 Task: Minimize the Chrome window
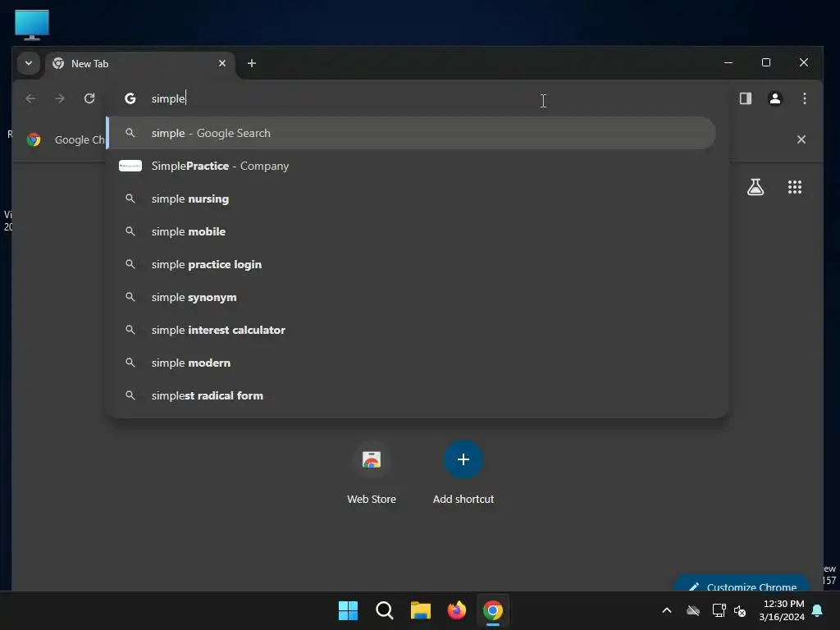[728, 62]
